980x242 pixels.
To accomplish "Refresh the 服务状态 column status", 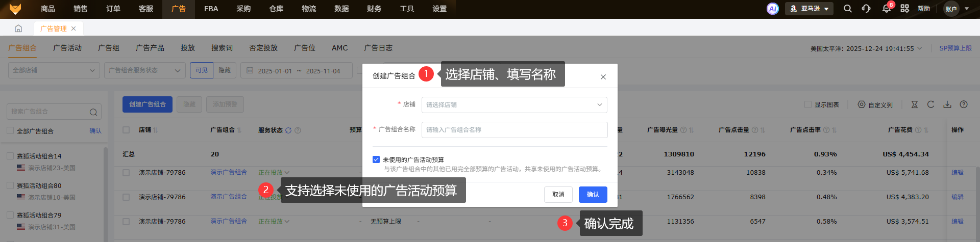I will coord(288,130).
